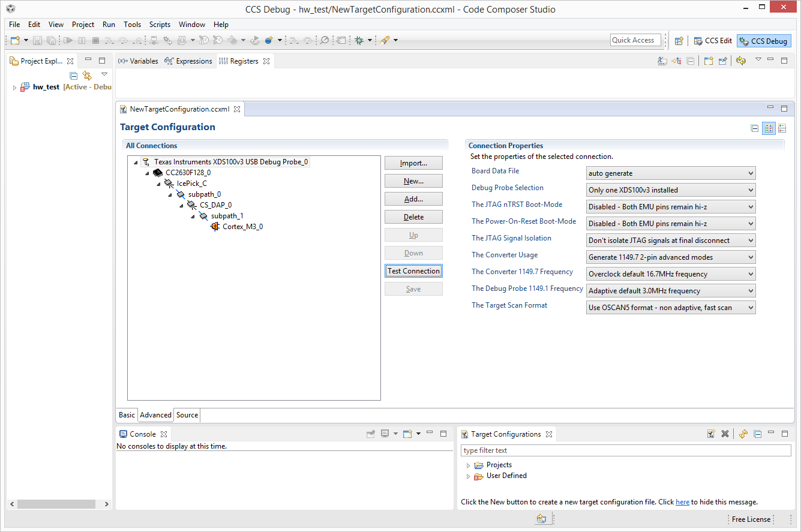801x532 pixels.
Task: Open the Board Data File dropdown
Action: pyautogui.click(x=671, y=173)
